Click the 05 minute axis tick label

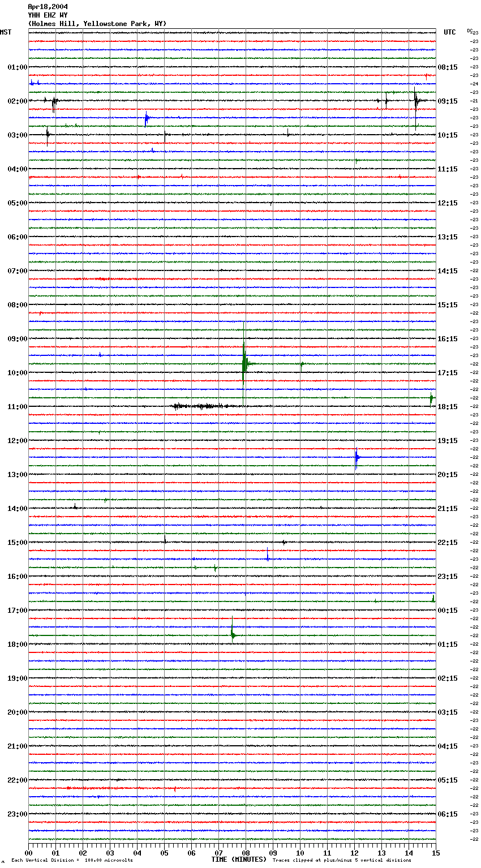pos(164,853)
